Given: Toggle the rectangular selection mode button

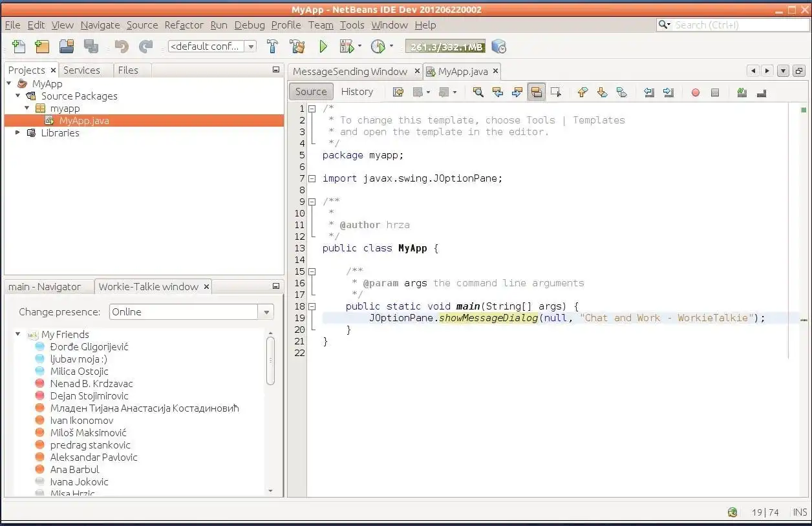Looking at the screenshot, I should [555, 92].
